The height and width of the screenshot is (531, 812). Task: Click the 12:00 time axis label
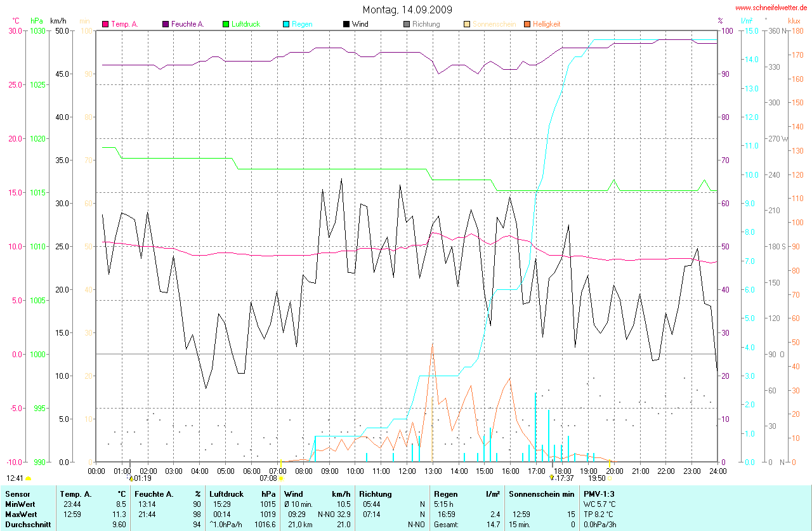click(x=407, y=471)
